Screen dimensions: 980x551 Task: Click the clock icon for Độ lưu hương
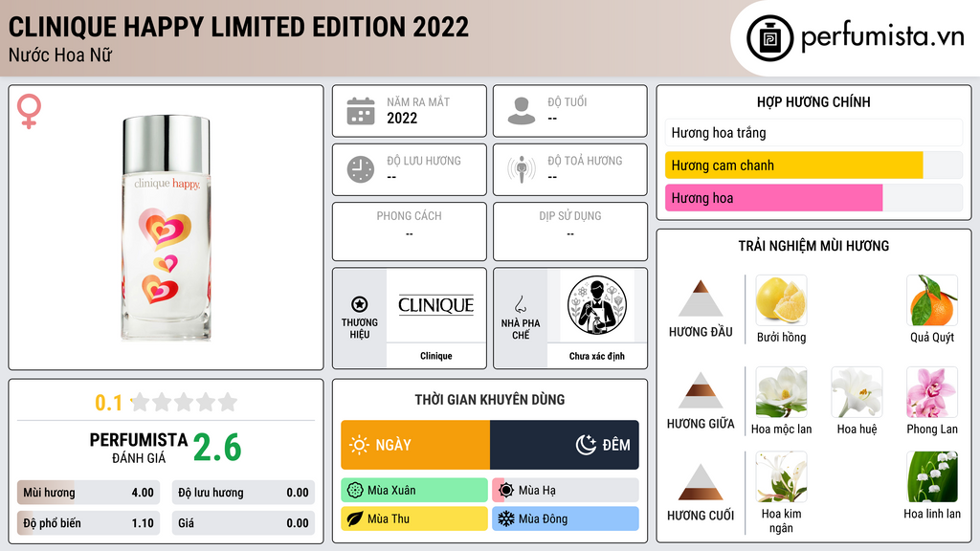tap(361, 169)
